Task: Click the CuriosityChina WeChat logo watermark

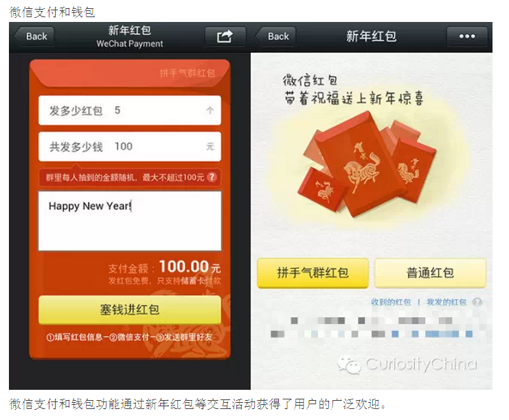Action: (x=349, y=365)
